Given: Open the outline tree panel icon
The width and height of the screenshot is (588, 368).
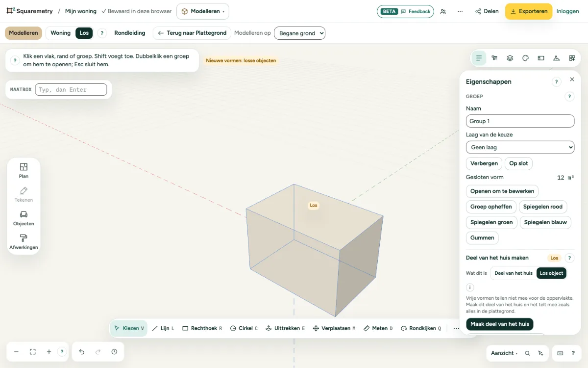Looking at the screenshot, I should [494, 58].
